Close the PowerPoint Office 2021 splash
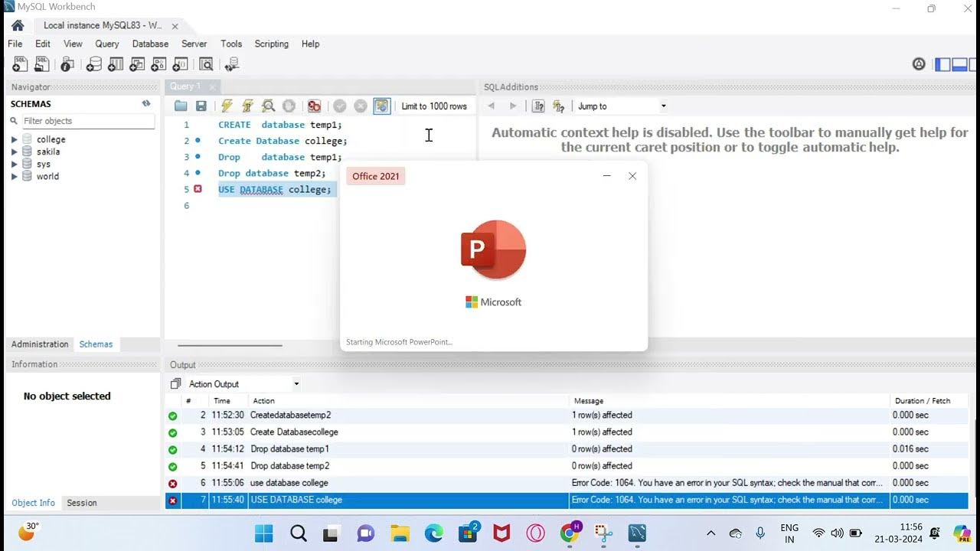The width and height of the screenshot is (980, 551). pyautogui.click(x=632, y=176)
